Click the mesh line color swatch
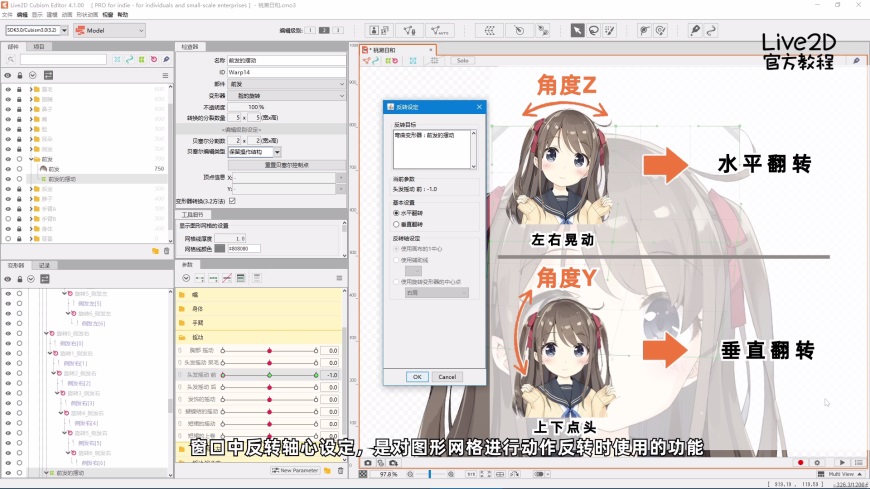The width and height of the screenshot is (870, 489). pyautogui.click(x=220, y=249)
